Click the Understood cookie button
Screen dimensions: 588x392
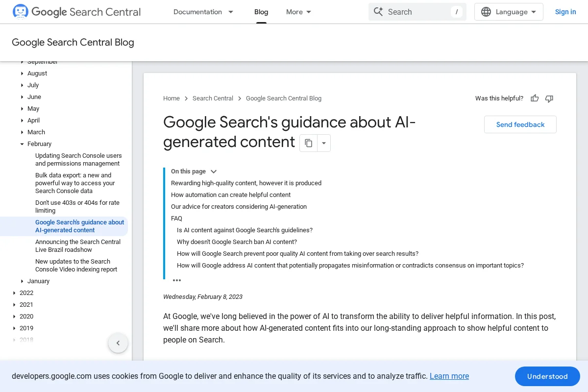coord(547,376)
